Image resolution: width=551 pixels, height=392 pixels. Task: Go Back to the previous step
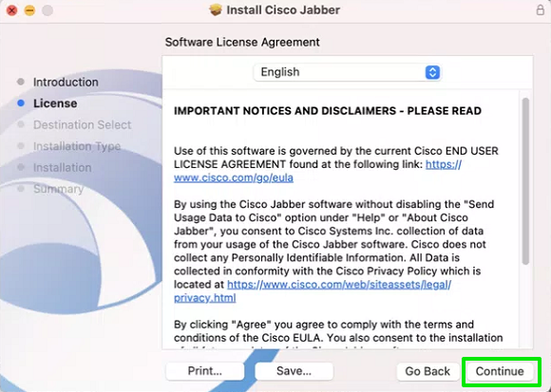coord(427,371)
